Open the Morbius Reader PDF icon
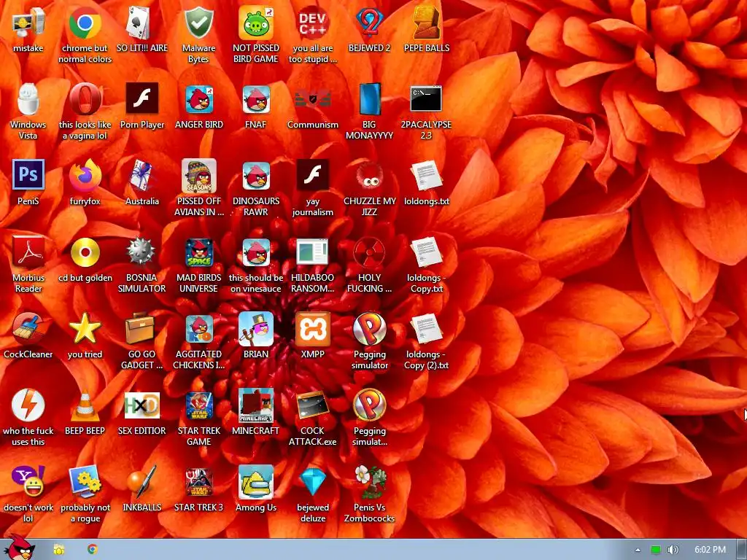The width and height of the screenshot is (747, 560). click(28, 252)
